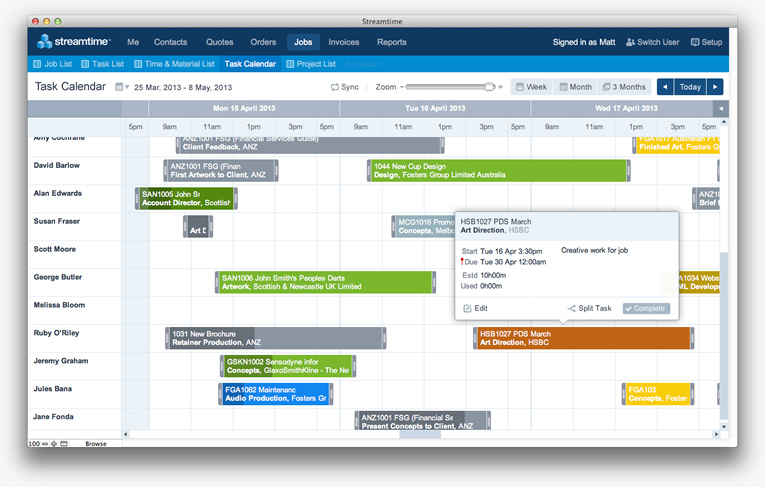The image size is (765, 487).
Task: Click the vertical scrollbar up arrow
Action: pos(724,122)
